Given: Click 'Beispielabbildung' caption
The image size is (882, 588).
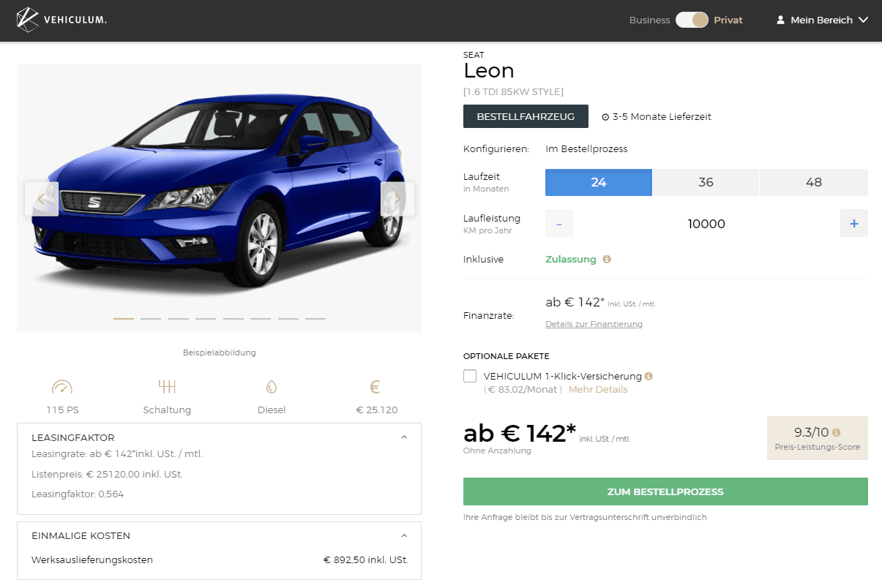Looking at the screenshot, I should (x=220, y=353).
